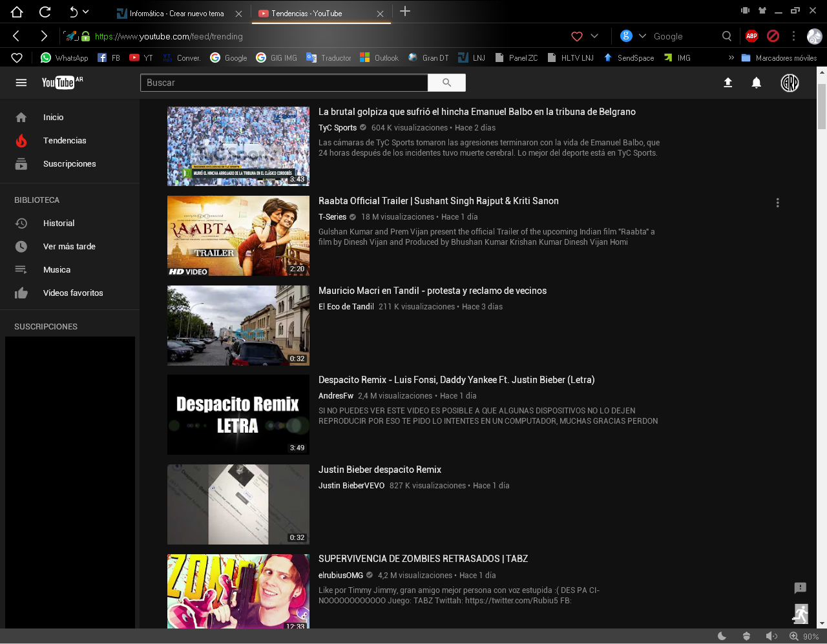Open the Raabta trailer thumbnail
Viewport: 827px width, 644px height.
[x=238, y=236]
